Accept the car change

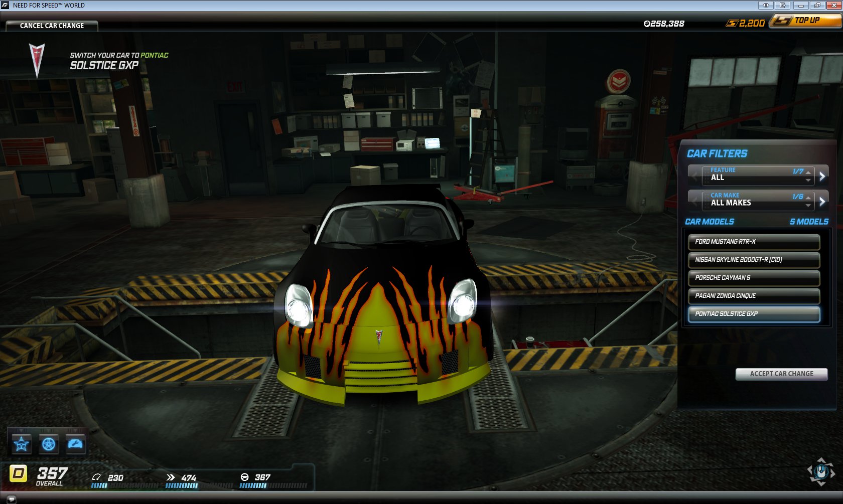pos(781,374)
